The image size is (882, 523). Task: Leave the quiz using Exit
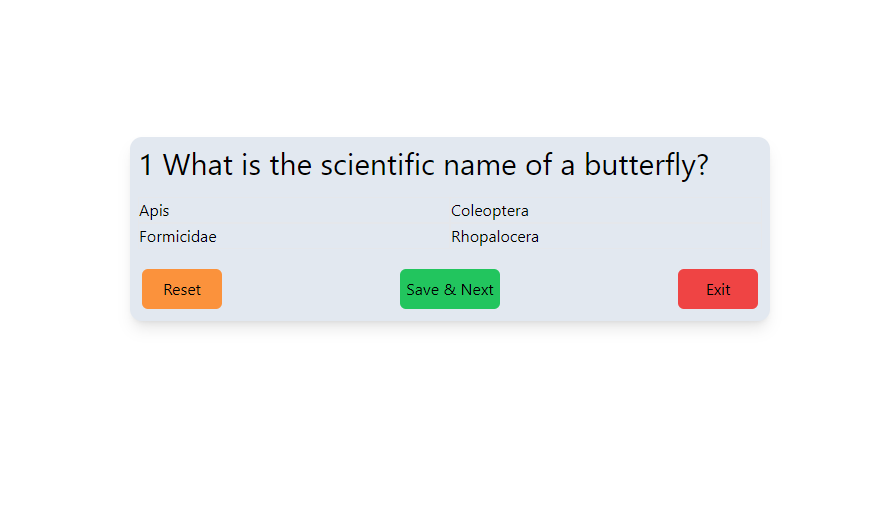click(717, 289)
